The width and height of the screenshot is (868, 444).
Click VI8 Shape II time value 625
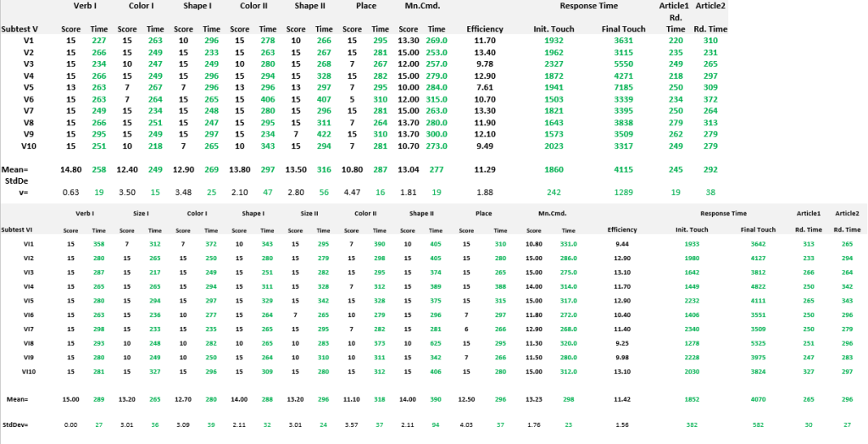[x=436, y=343]
